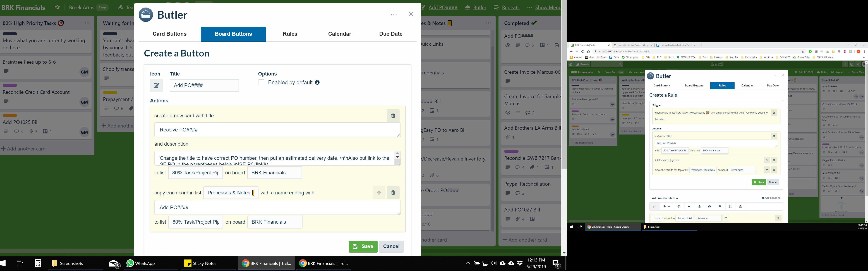This screenshot has height=271, width=868.
Task: Click the left window's vertical scrollbar thumb
Action: coord(564,84)
